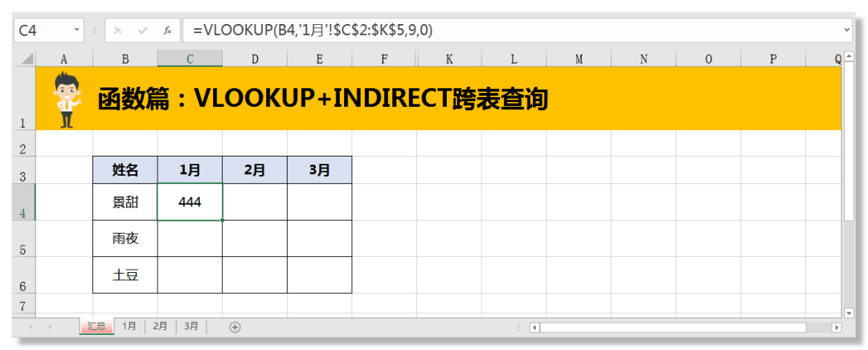This screenshot has width=868, height=350.
Task: Select row 5 header
Action: [24, 238]
